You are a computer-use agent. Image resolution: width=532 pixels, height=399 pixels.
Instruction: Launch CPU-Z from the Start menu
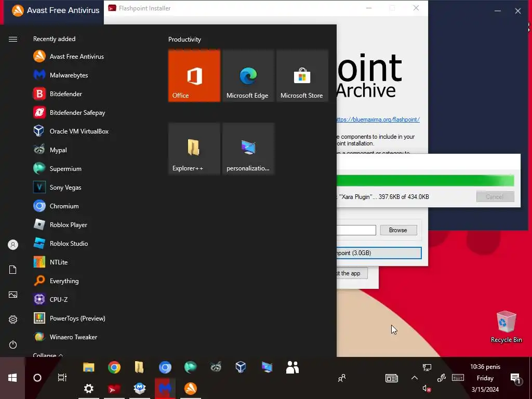51,299
